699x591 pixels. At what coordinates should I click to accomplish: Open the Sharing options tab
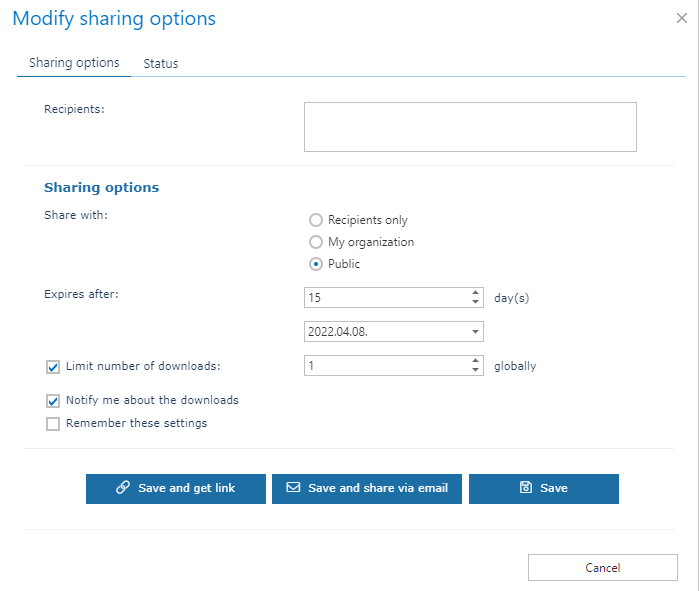pyautogui.click(x=74, y=63)
